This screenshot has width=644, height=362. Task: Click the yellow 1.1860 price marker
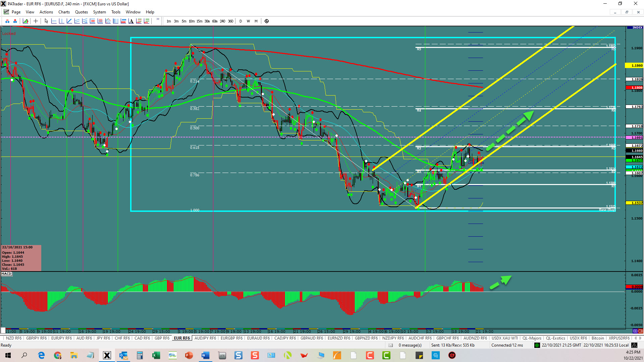(x=634, y=66)
